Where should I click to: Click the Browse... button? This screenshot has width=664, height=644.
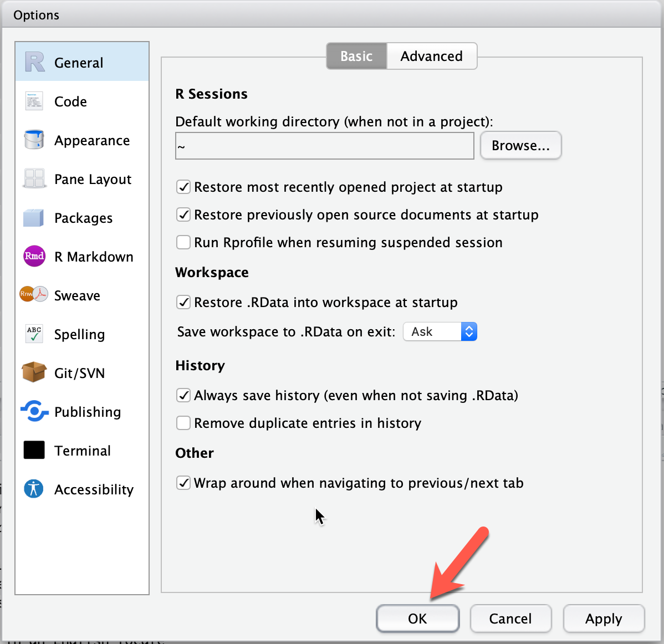(x=520, y=146)
